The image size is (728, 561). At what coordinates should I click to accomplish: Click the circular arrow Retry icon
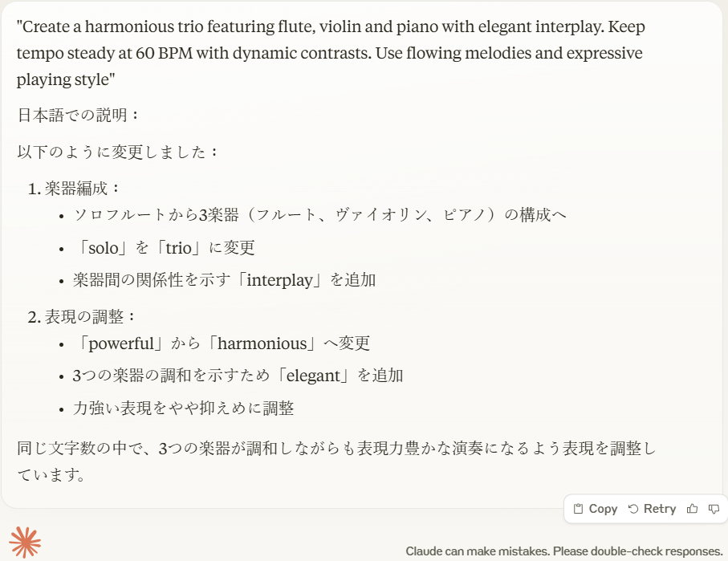(x=633, y=509)
